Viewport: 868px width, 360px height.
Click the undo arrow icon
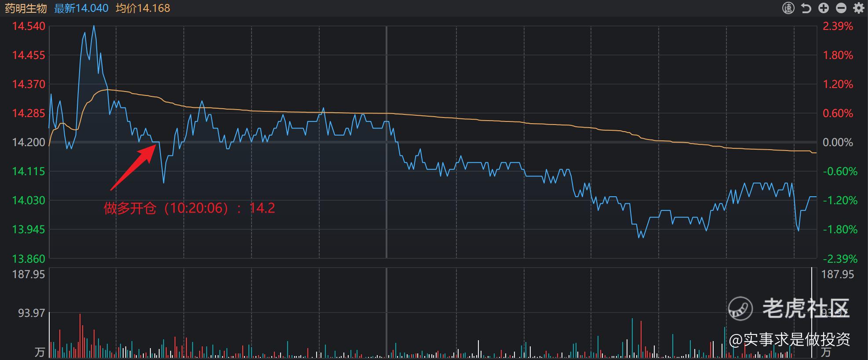click(x=806, y=8)
